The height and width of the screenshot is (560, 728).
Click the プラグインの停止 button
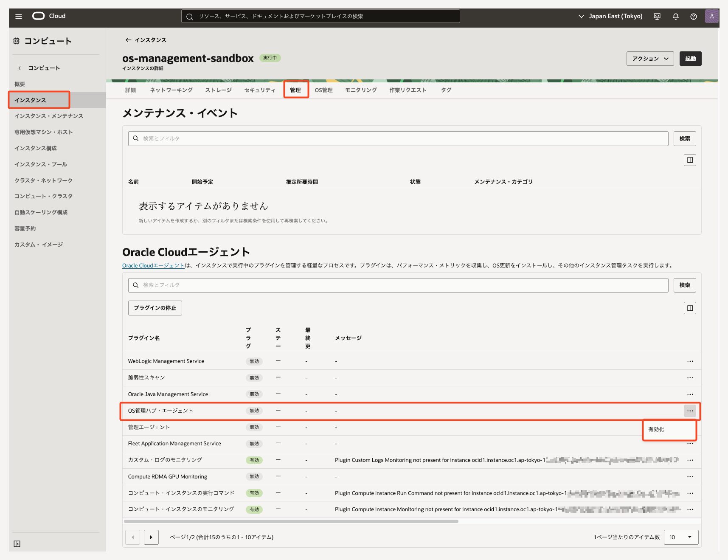click(x=155, y=308)
